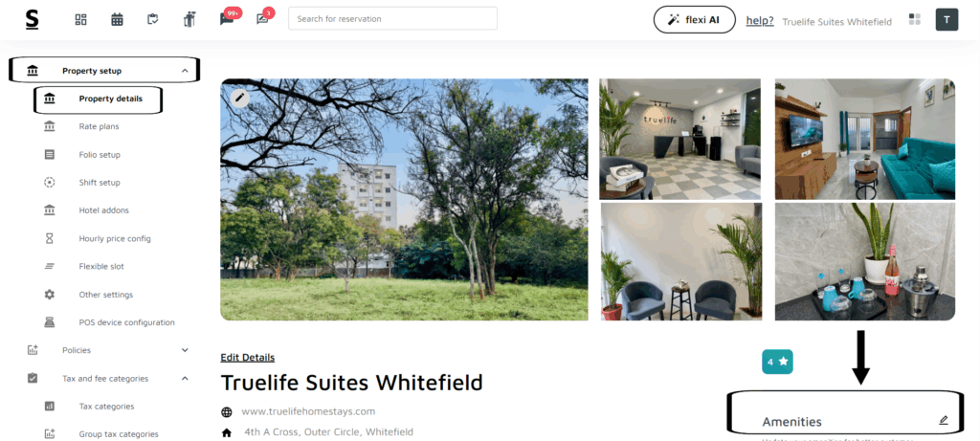Open the apps switcher grid near profile
Image resolution: width=980 pixels, height=441 pixels.
click(914, 19)
